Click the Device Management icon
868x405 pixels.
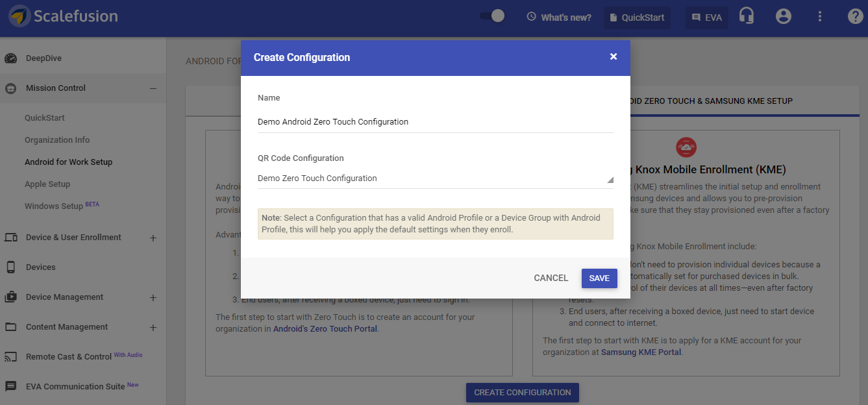[11, 297]
